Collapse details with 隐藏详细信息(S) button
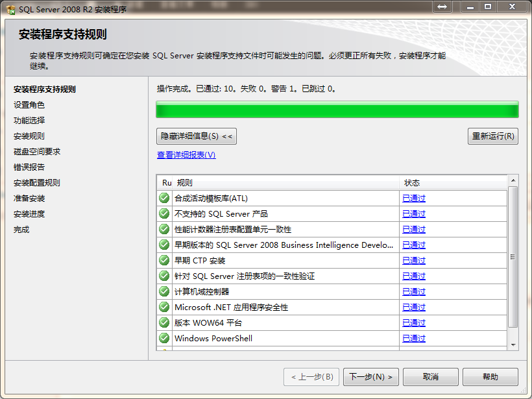Image resolution: width=532 pixels, height=399 pixels. 197,136
